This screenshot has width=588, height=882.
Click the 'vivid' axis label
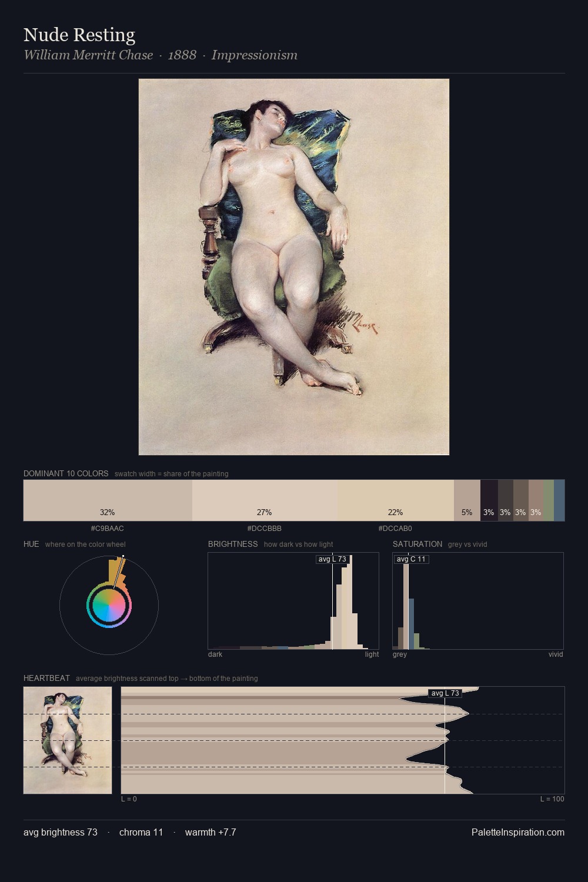coord(556,654)
